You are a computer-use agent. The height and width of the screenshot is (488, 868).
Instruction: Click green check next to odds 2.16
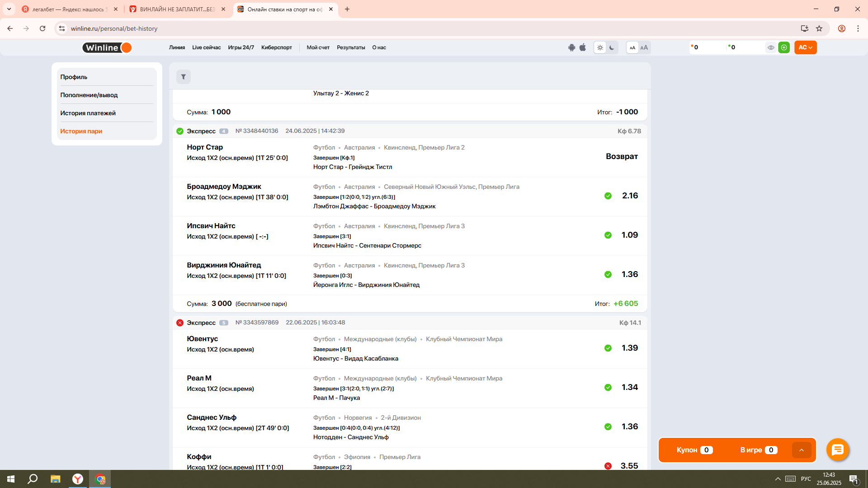point(608,196)
